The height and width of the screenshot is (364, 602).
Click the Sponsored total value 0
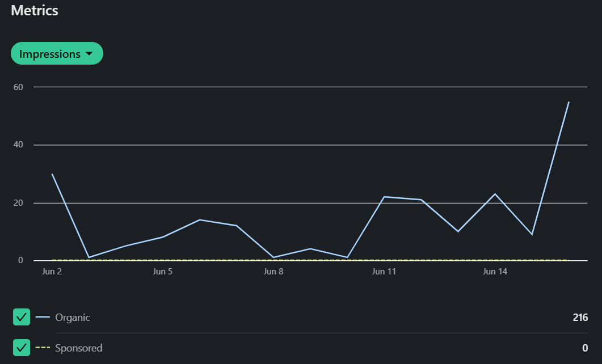pos(584,348)
